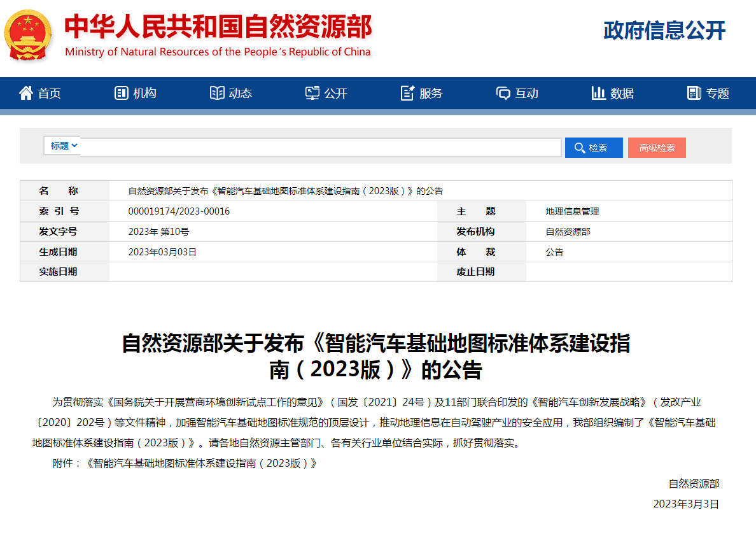Click the newspaper icon beside 专题
The height and width of the screenshot is (538, 756).
pyautogui.click(x=694, y=93)
